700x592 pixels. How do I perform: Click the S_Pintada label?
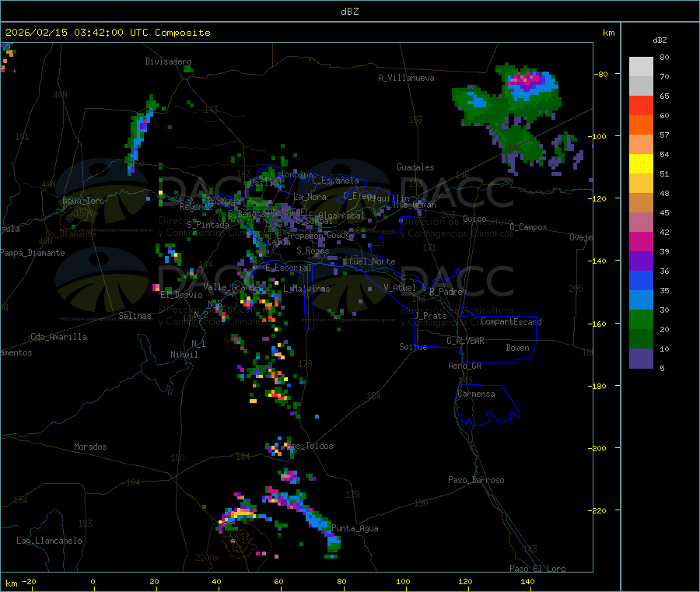(x=208, y=225)
